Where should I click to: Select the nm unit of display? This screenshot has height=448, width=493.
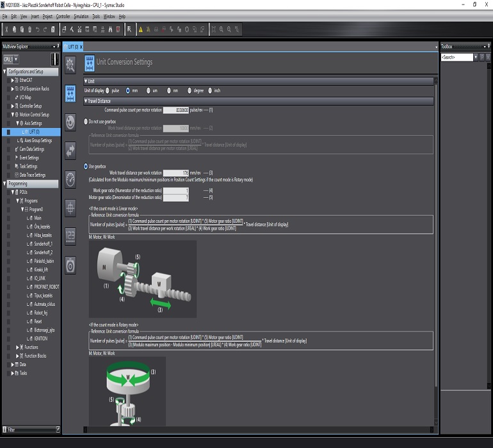(169, 90)
